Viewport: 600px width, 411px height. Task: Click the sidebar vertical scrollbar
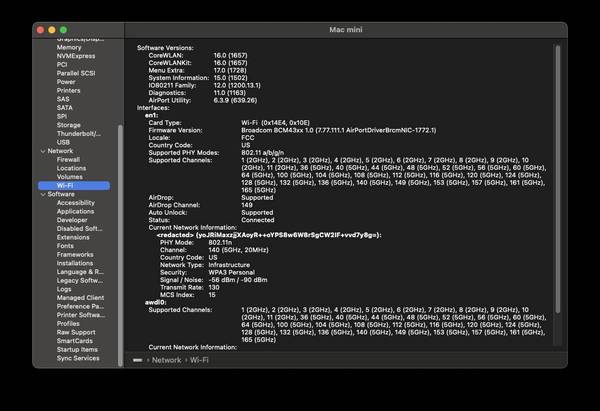(x=121, y=245)
